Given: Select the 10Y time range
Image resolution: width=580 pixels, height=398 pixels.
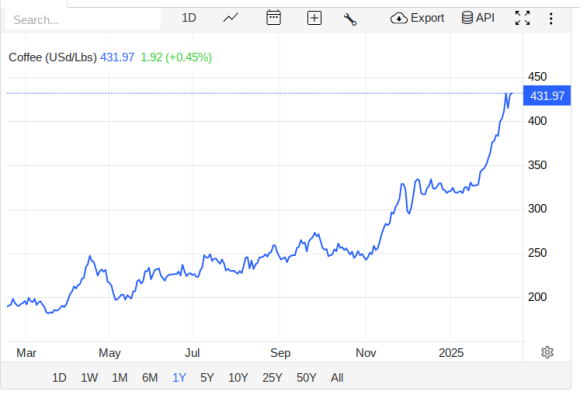Looking at the screenshot, I should [238, 378].
